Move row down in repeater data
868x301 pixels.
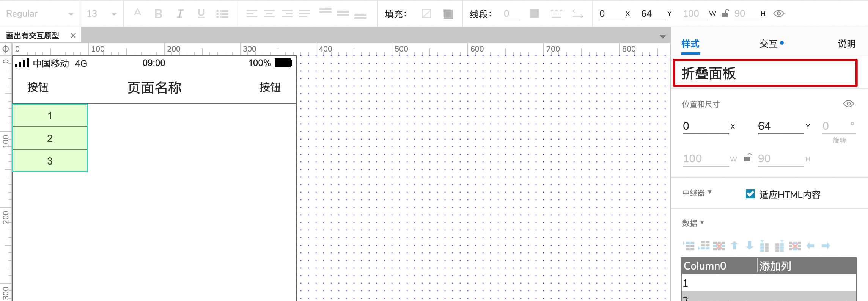(750, 246)
